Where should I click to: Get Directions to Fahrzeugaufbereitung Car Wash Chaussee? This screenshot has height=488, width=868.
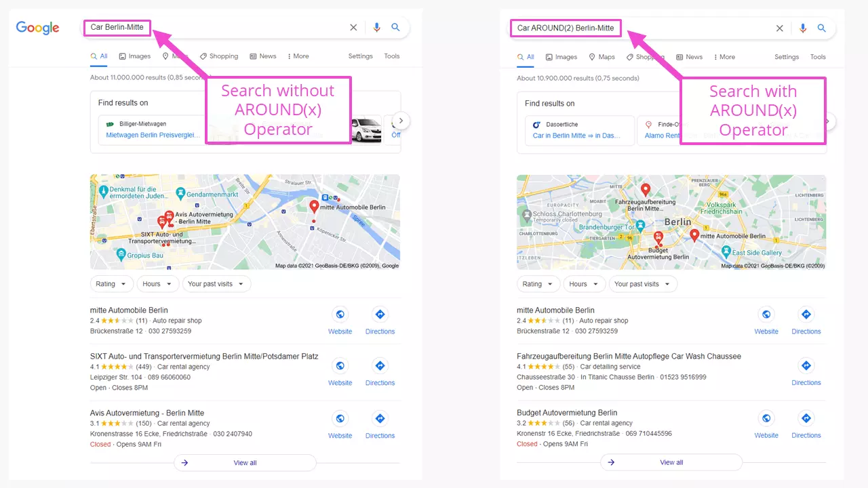806,371
